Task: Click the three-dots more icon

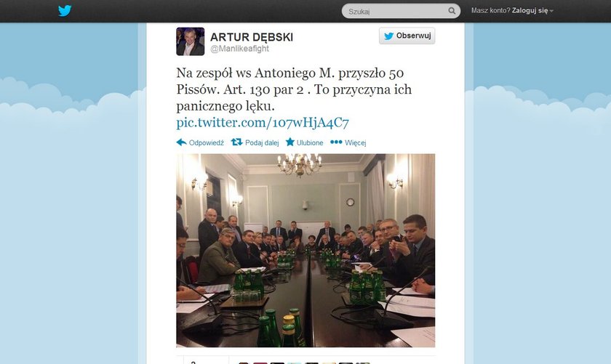Action: [x=336, y=142]
